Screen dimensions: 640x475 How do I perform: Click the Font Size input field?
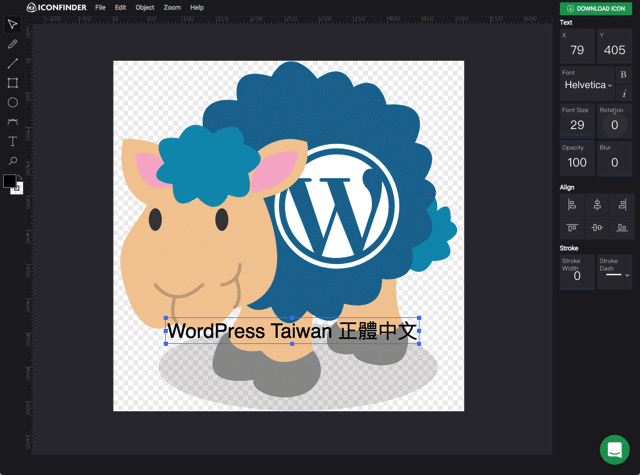(x=577, y=125)
